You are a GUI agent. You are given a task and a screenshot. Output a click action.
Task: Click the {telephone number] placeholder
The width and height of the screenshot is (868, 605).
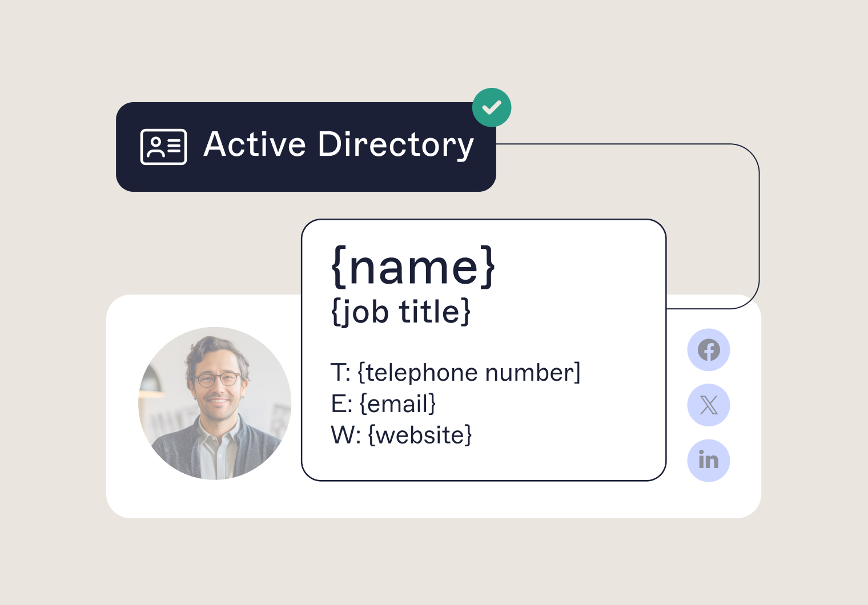tap(469, 373)
